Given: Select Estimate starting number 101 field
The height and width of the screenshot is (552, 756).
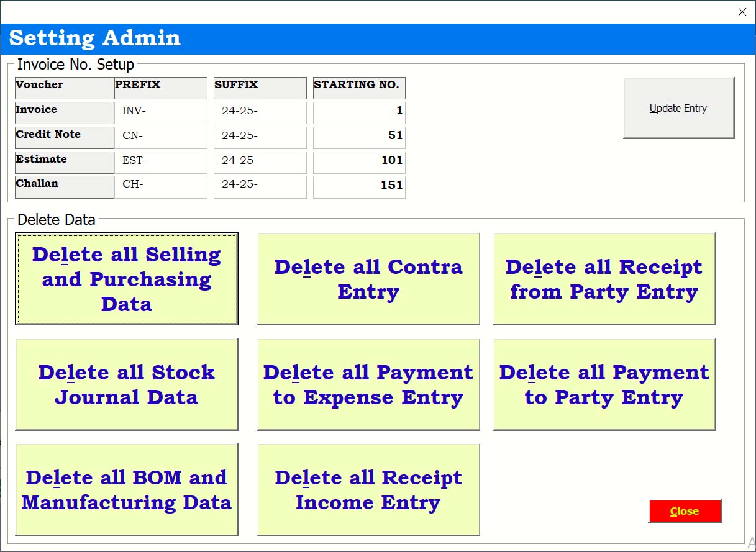Looking at the screenshot, I should point(359,162).
